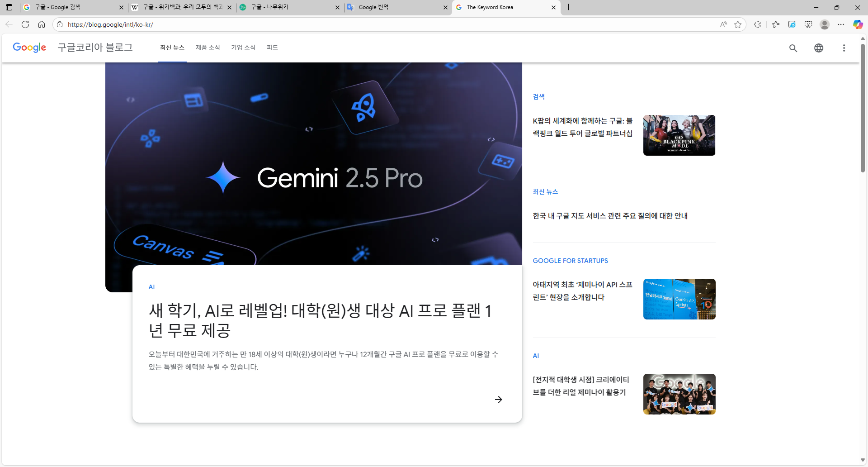Close the '구글 - 위키백과' tab

(x=229, y=7)
